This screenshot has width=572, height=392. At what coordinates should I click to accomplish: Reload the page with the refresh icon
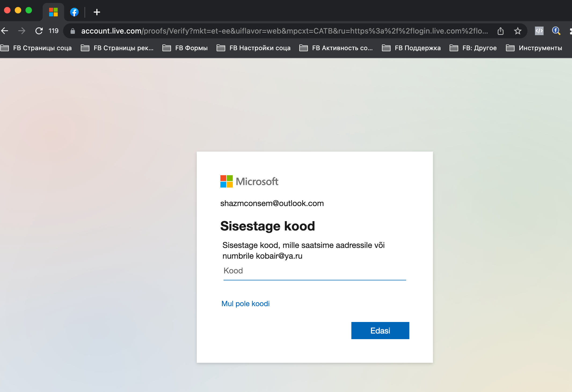(x=39, y=31)
